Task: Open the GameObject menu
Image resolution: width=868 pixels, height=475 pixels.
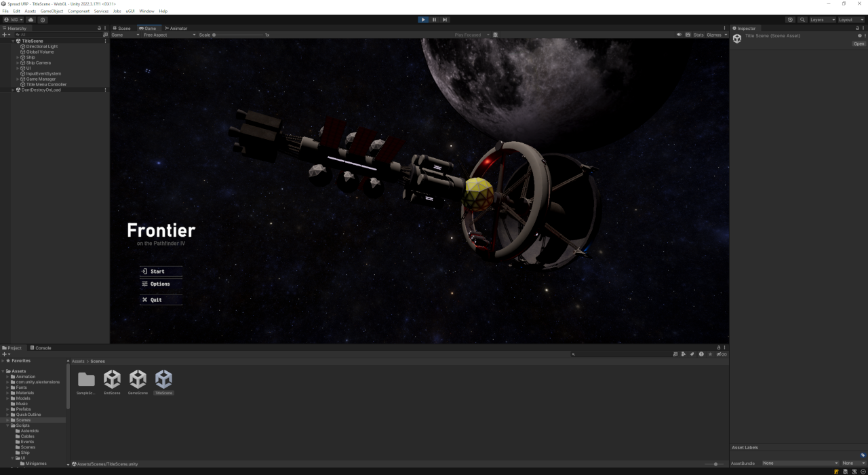Action: click(x=52, y=11)
